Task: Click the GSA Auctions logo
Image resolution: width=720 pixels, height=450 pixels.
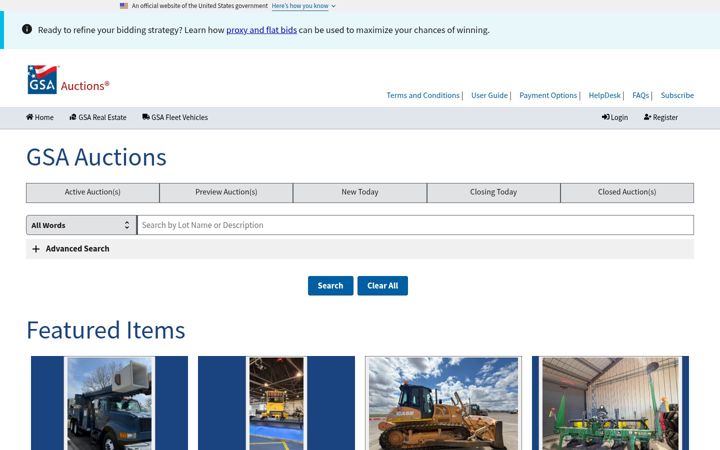Action: coord(68,79)
